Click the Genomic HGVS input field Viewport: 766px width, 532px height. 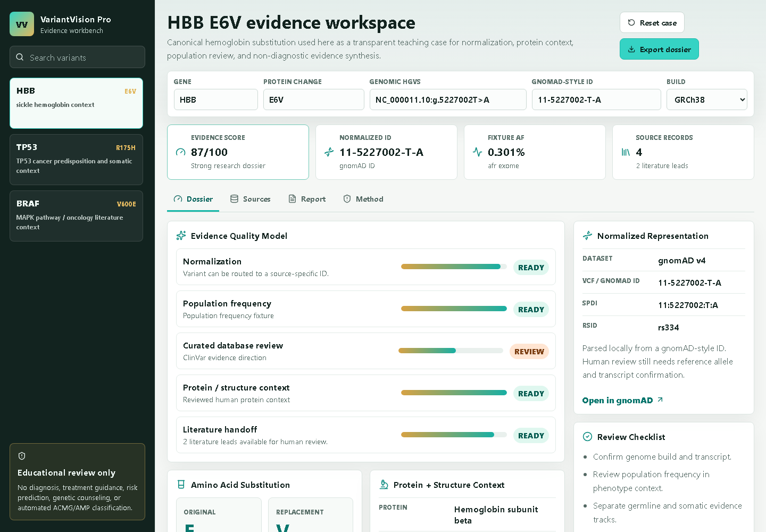[448, 99]
